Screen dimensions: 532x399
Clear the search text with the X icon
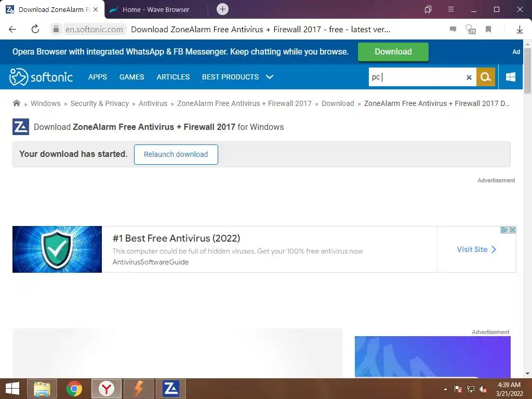pos(469,77)
